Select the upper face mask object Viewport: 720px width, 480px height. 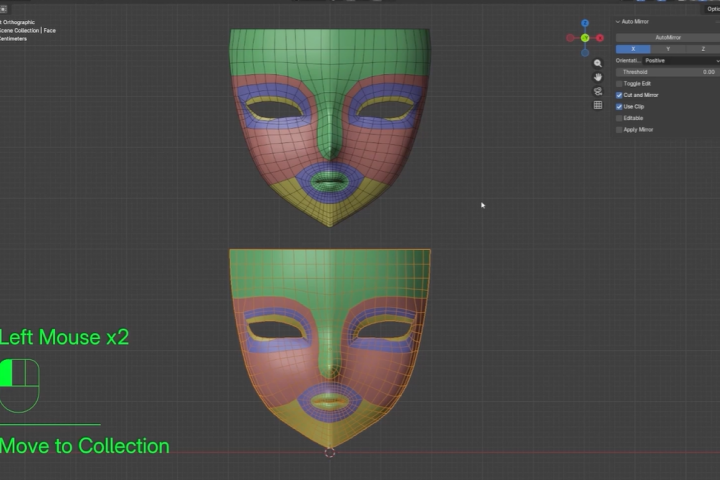click(330, 127)
